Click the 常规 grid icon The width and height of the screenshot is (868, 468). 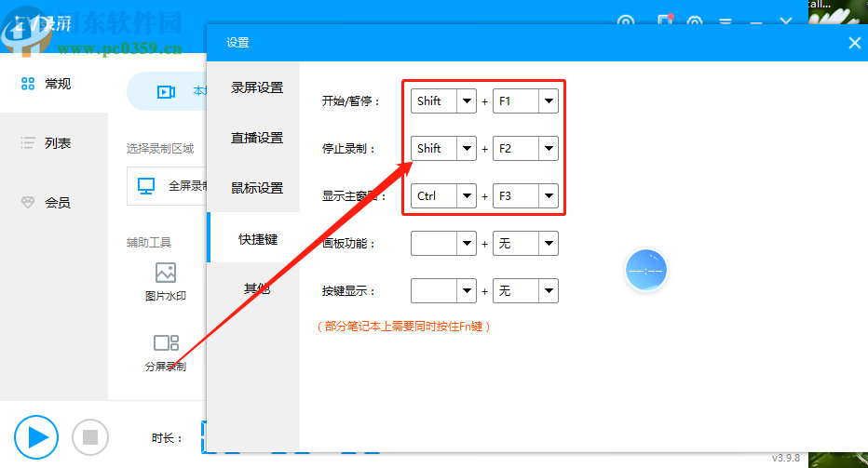[28, 84]
